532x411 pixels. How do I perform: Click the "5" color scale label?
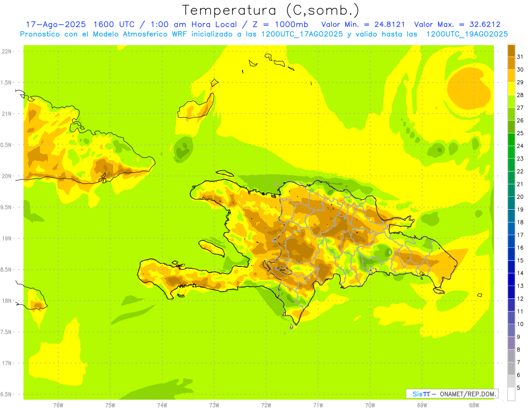[x=519, y=388]
